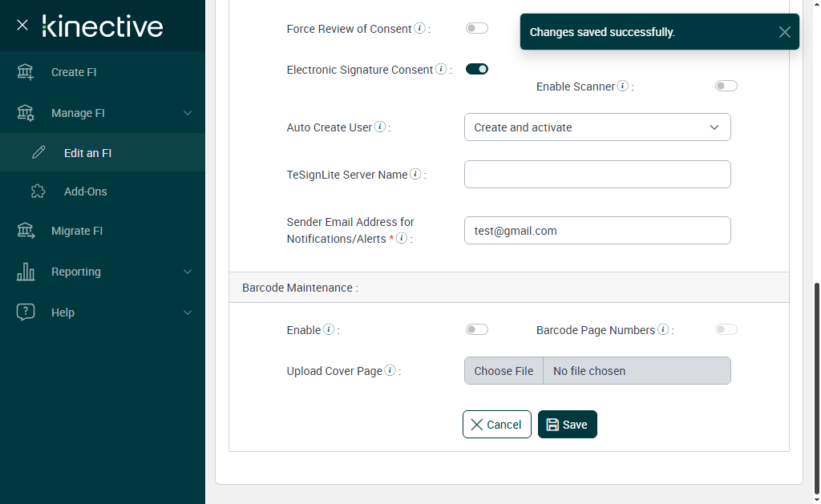Viewport: 821px width, 504px height.
Task: Click the Sender Email Address field
Action: pos(597,230)
